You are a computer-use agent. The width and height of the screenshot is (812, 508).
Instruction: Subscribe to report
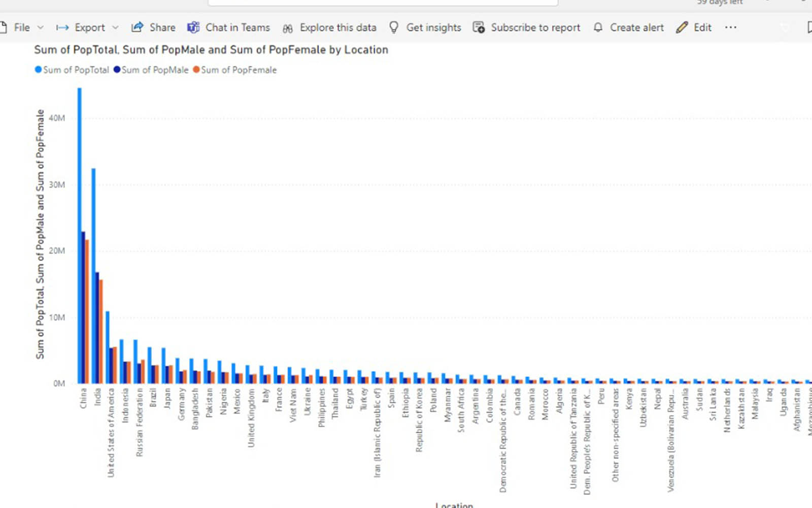coord(535,27)
